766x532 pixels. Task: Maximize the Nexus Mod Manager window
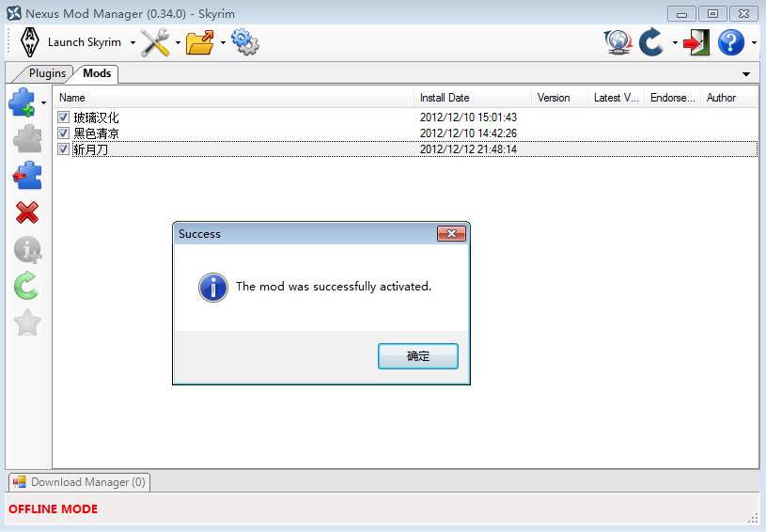[x=712, y=14]
